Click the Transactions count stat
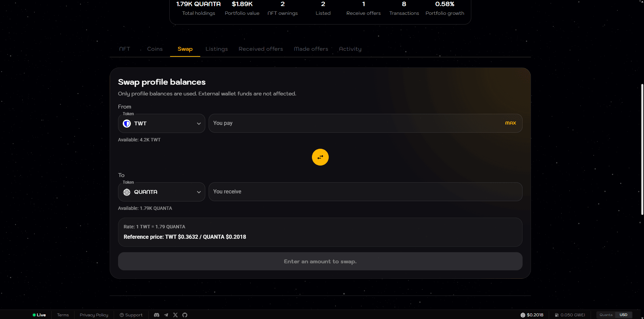644x319 pixels. pos(404,8)
